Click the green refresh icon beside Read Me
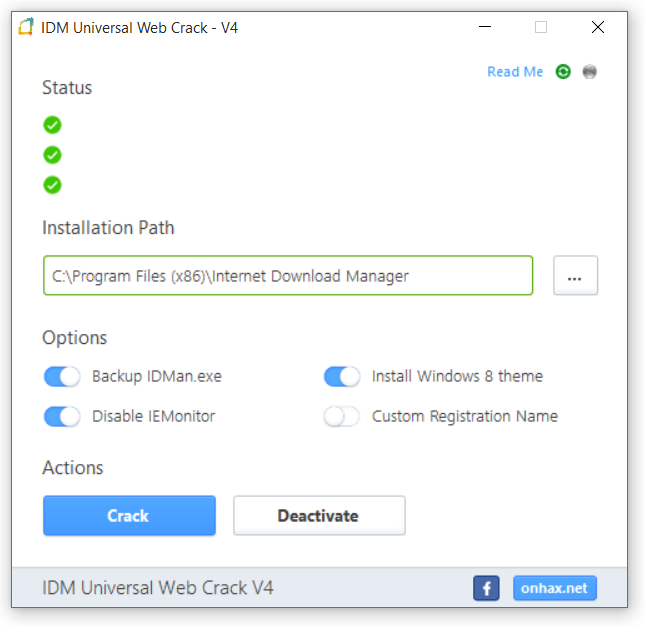This screenshot has height=627, width=645. 563,72
